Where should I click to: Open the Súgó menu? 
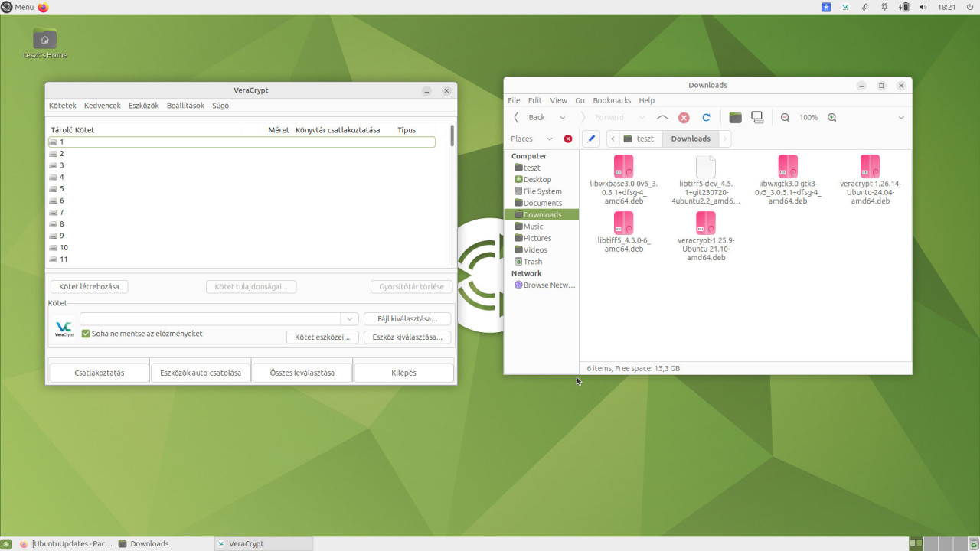220,106
